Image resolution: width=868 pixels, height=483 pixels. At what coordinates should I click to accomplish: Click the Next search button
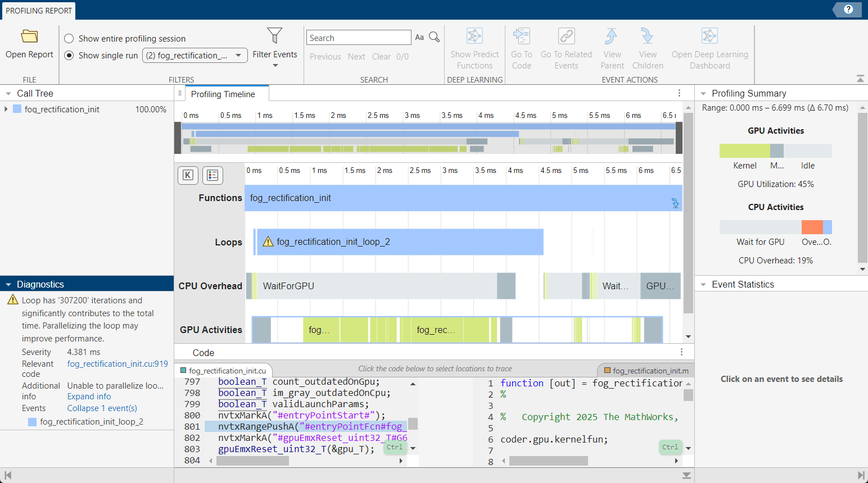pyautogui.click(x=356, y=57)
